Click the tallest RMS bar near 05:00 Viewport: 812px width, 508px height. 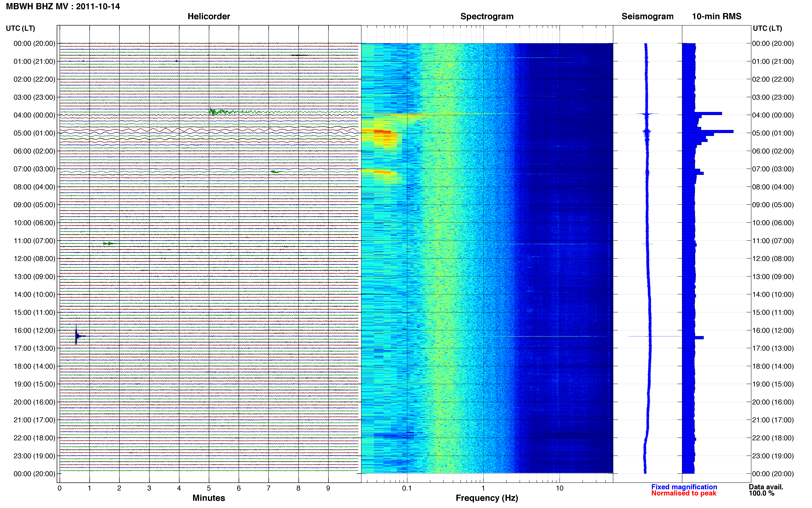click(x=708, y=132)
